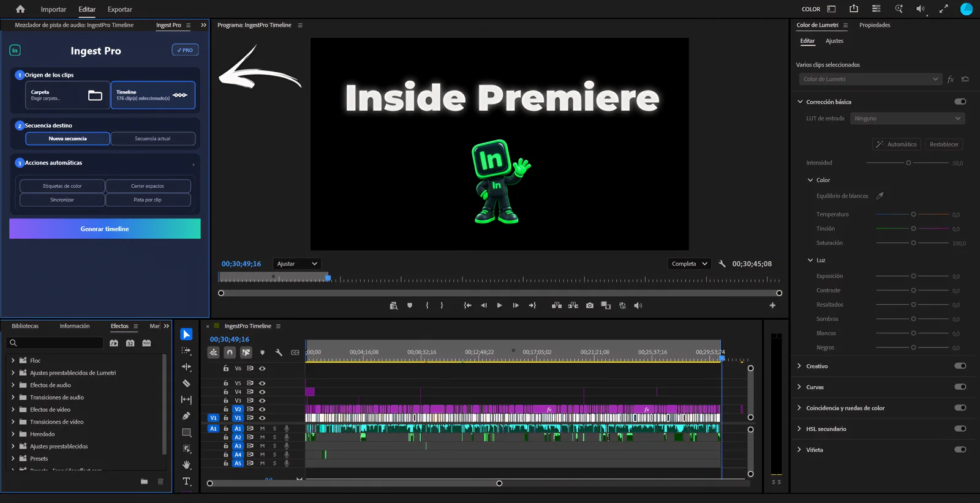Click the Sincronizar button
The image size is (980, 503).
coord(62,200)
